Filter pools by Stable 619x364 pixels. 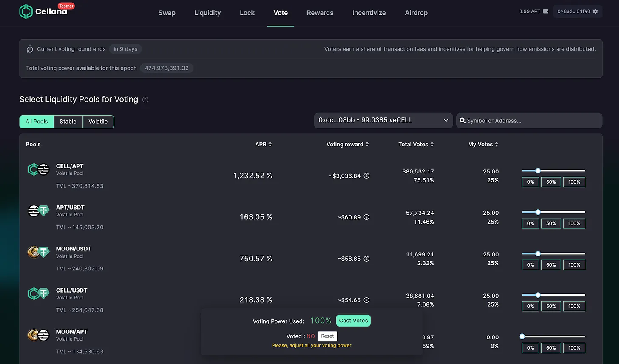[68, 122]
